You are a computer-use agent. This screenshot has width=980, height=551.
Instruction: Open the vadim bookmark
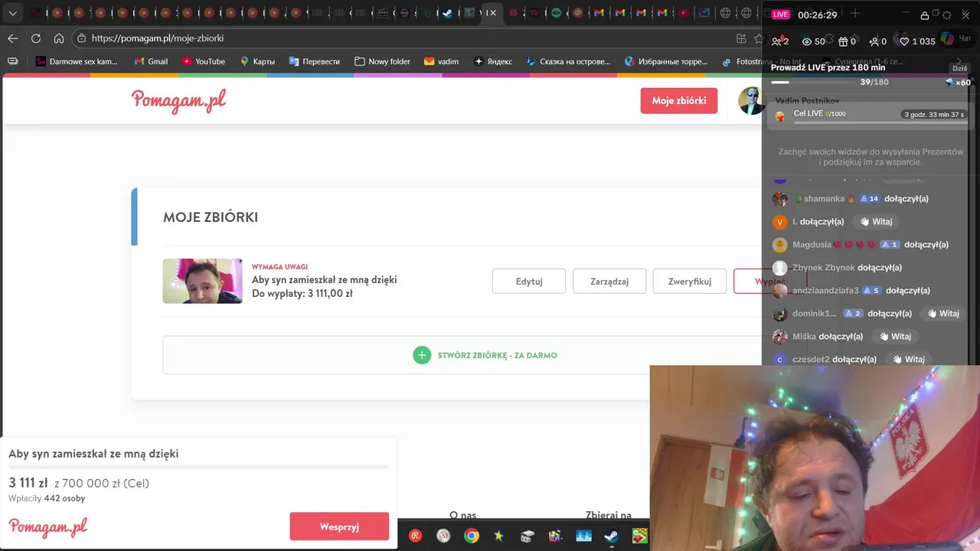pos(441,61)
